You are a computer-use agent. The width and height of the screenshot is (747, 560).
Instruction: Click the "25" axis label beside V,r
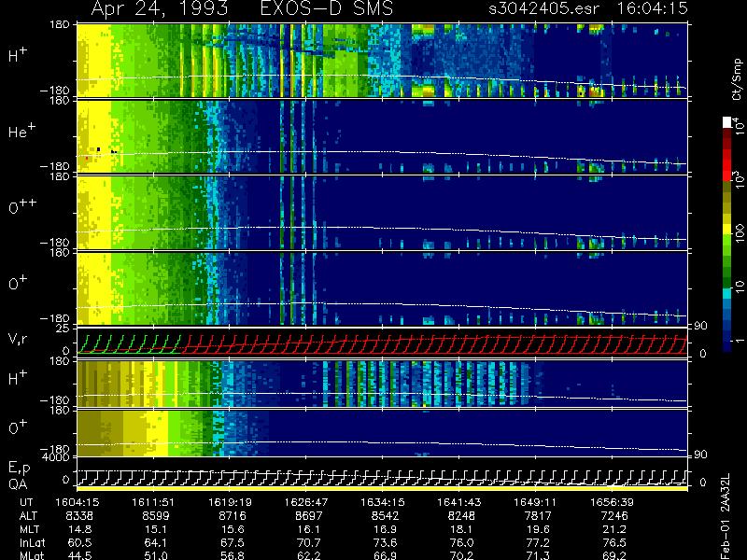pos(63,329)
